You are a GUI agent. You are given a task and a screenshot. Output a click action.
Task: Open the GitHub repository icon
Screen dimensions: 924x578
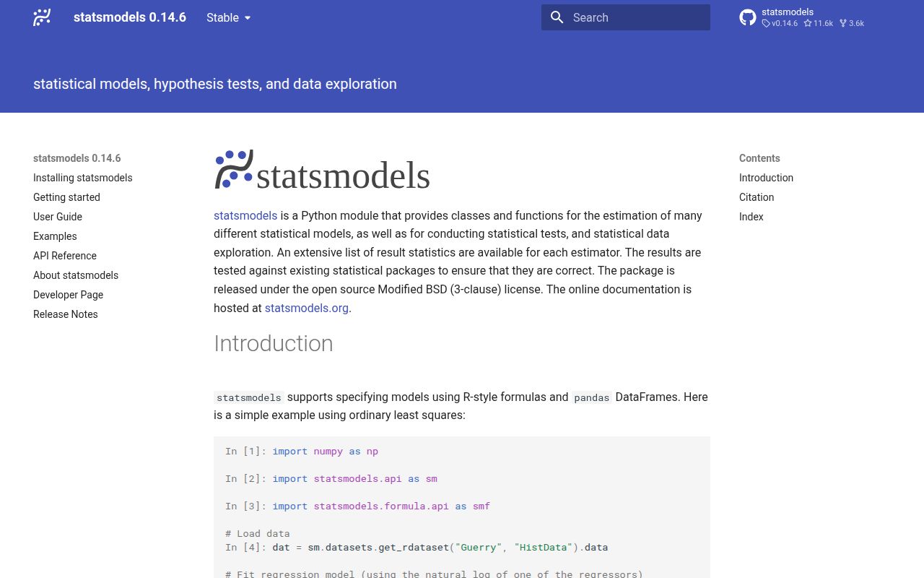click(748, 17)
